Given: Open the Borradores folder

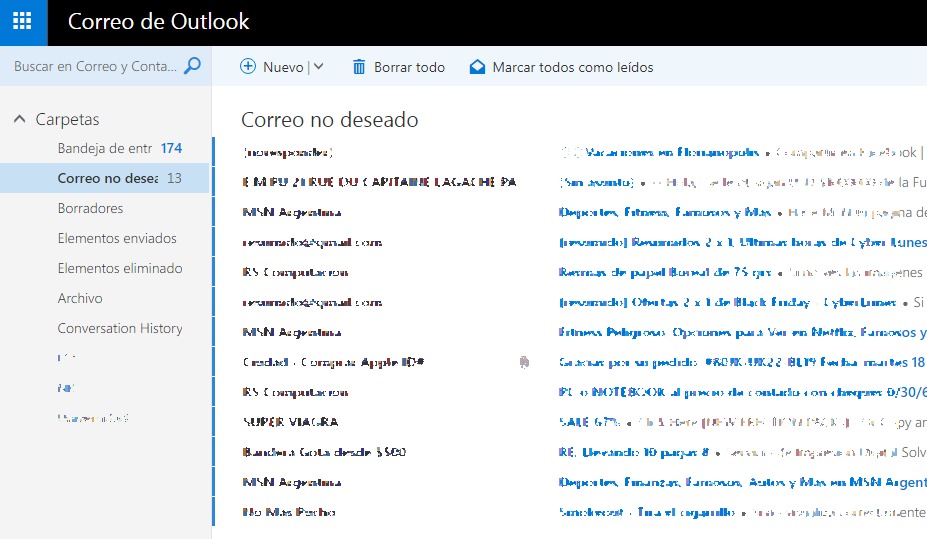Looking at the screenshot, I should pyautogui.click(x=90, y=208).
